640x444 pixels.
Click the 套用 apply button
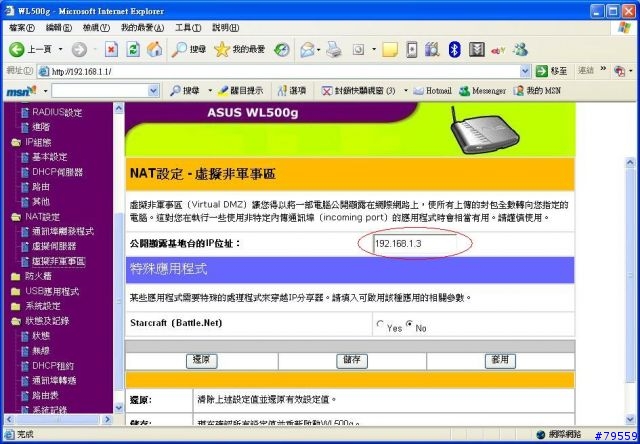click(500, 361)
